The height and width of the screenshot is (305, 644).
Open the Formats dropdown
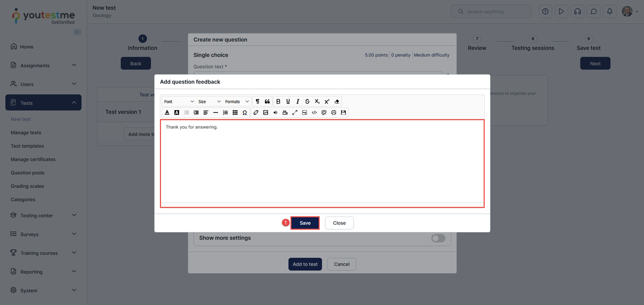click(237, 102)
